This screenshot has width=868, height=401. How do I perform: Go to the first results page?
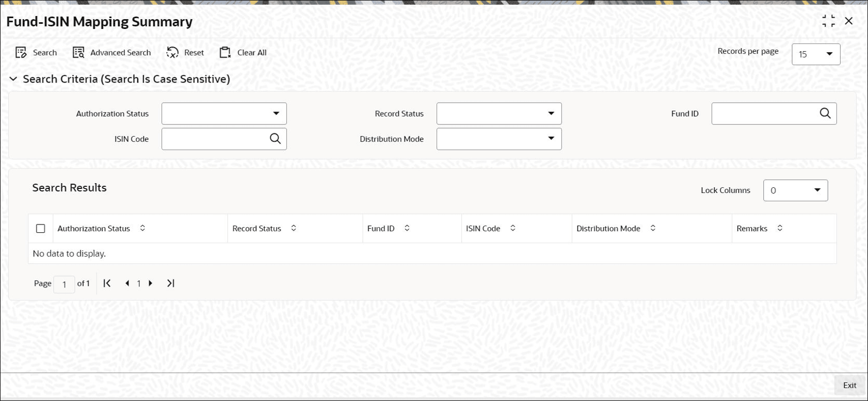tap(107, 283)
